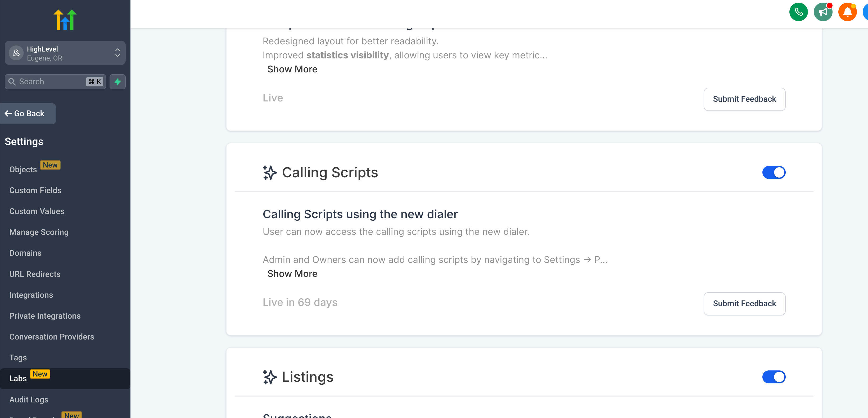Open Audit Logs from the sidebar

pyautogui.click(x=29, y=400)
